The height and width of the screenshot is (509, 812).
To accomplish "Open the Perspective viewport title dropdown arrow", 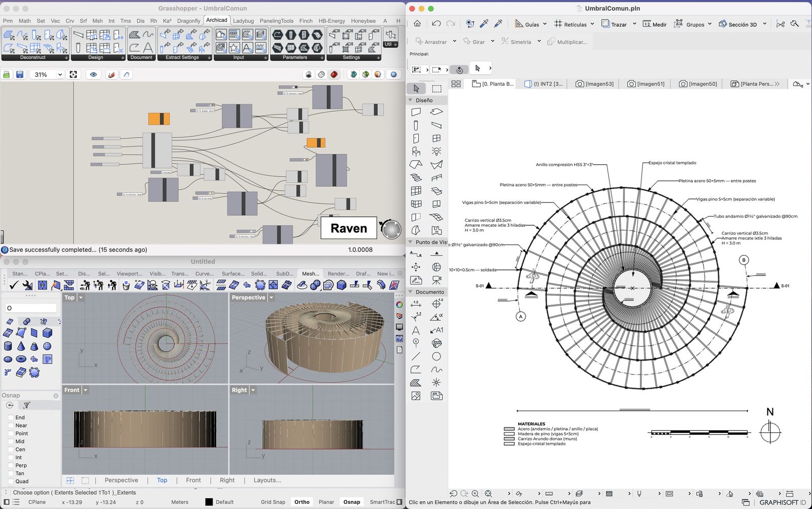I will 271,297.
